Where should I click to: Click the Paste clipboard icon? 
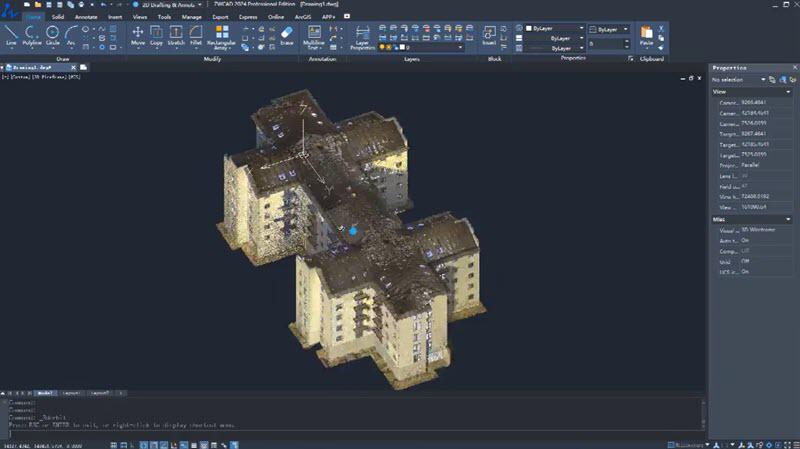click(x=646, y=36)
